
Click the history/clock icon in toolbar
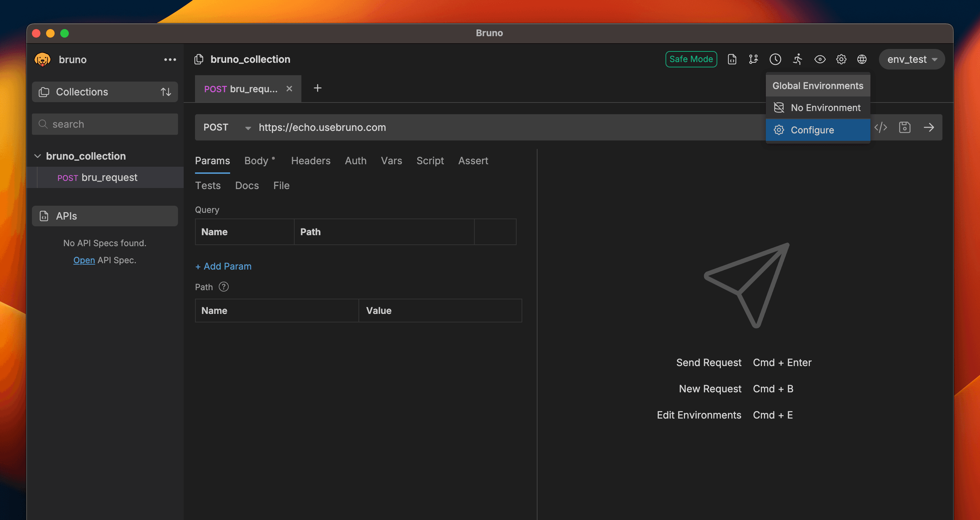pyautogui.click(x=775, y=59)
